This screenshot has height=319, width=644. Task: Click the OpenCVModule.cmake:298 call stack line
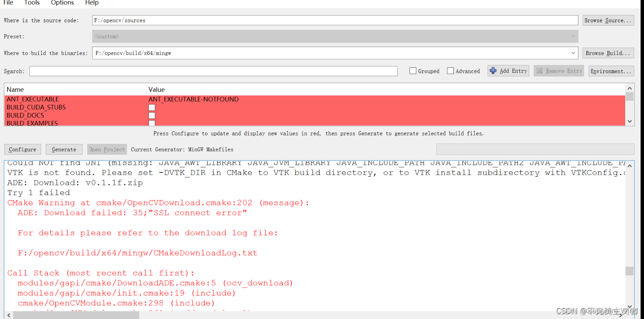coord(116,303)
